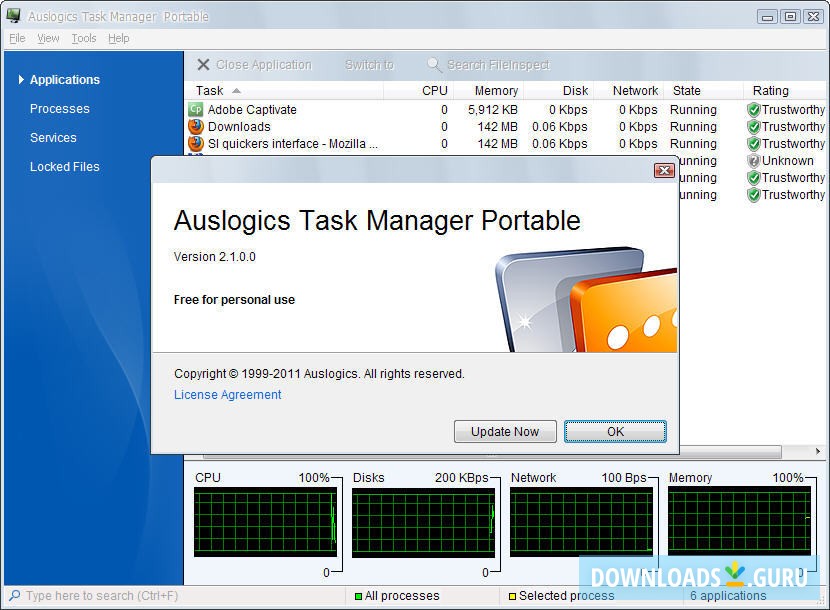The width and height of the screenshot is (830, 610).
Task: Click the All processes status label
Action: point(402,596)
